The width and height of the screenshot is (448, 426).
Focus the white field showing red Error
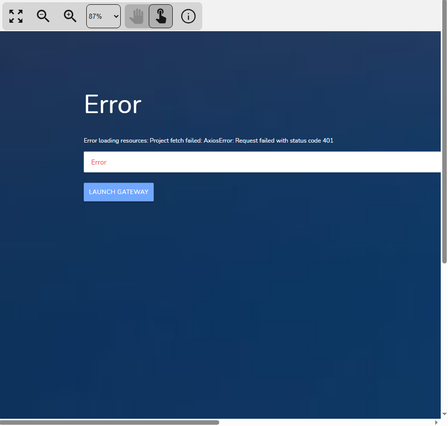pyautogui.click(x=262, y=162)
